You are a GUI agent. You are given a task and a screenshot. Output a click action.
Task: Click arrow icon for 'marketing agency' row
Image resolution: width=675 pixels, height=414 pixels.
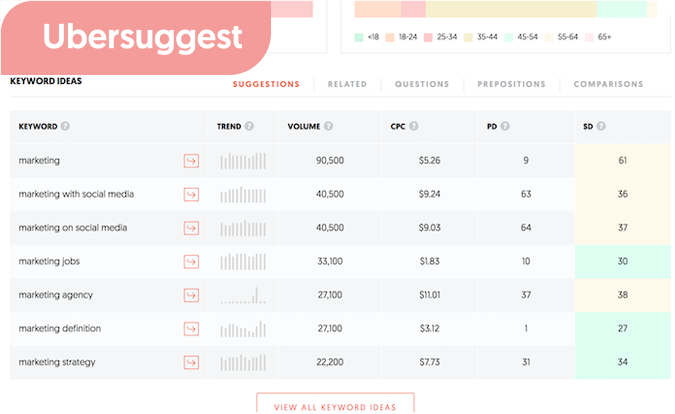[x=191, y=295]
